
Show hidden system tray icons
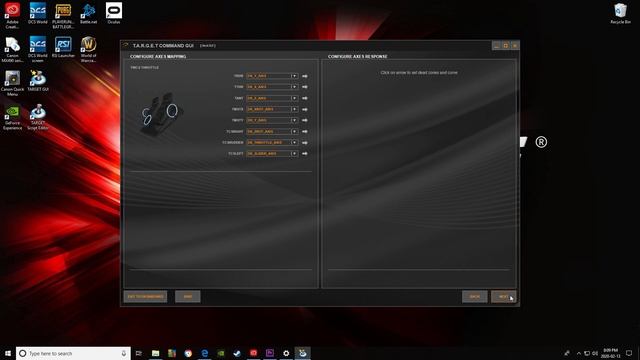point(578,353)
